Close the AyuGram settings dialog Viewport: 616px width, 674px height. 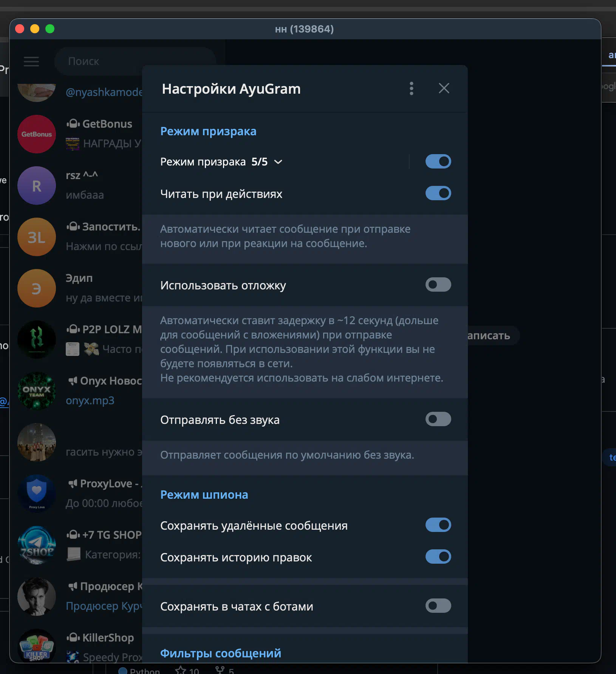[x=444, y=88]
